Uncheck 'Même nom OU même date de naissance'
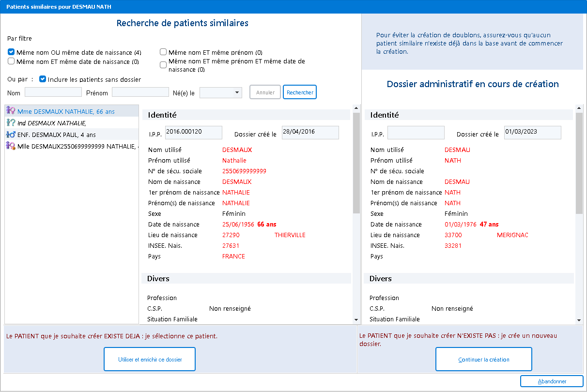The width and height of the screenshot is (587, 392). coord(11,52)
